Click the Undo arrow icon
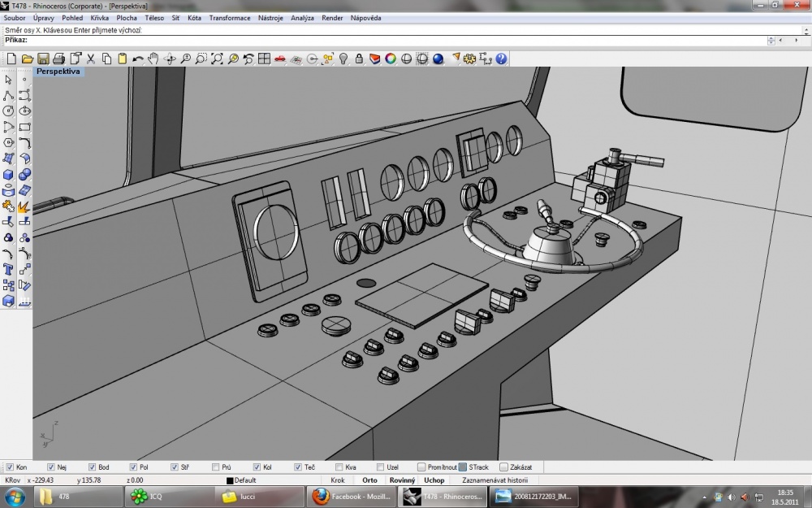 coord(138,59)
